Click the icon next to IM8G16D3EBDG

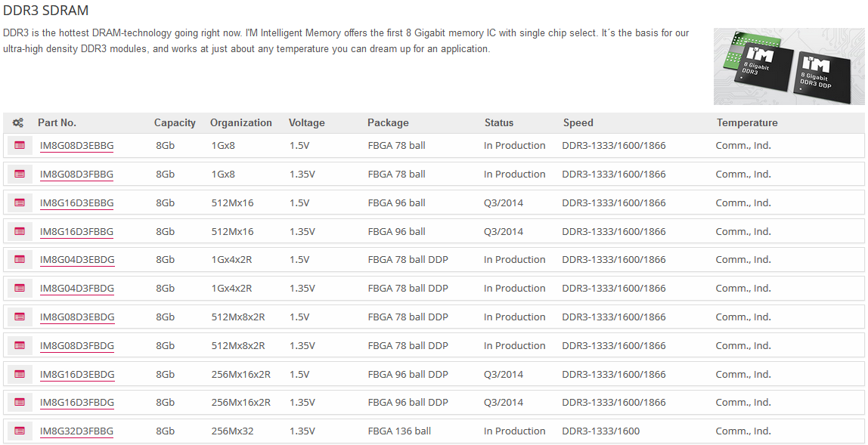[20, 374]
